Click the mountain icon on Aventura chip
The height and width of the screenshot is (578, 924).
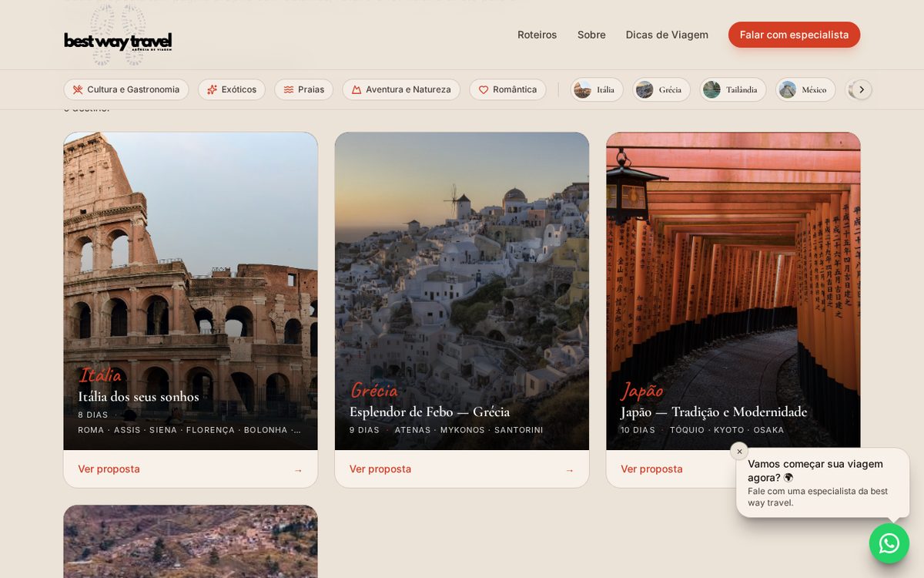[x=357, y=89]
